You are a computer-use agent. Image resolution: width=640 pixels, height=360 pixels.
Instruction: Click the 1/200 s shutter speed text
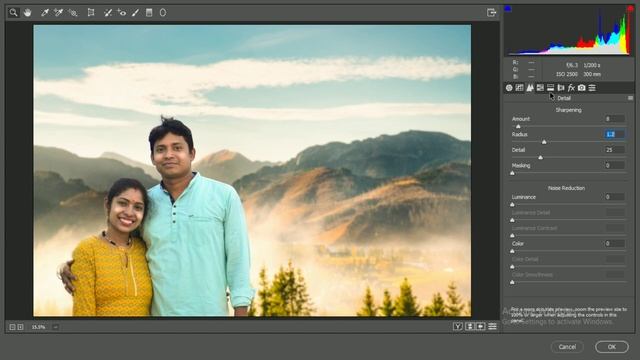coord(592,65)
